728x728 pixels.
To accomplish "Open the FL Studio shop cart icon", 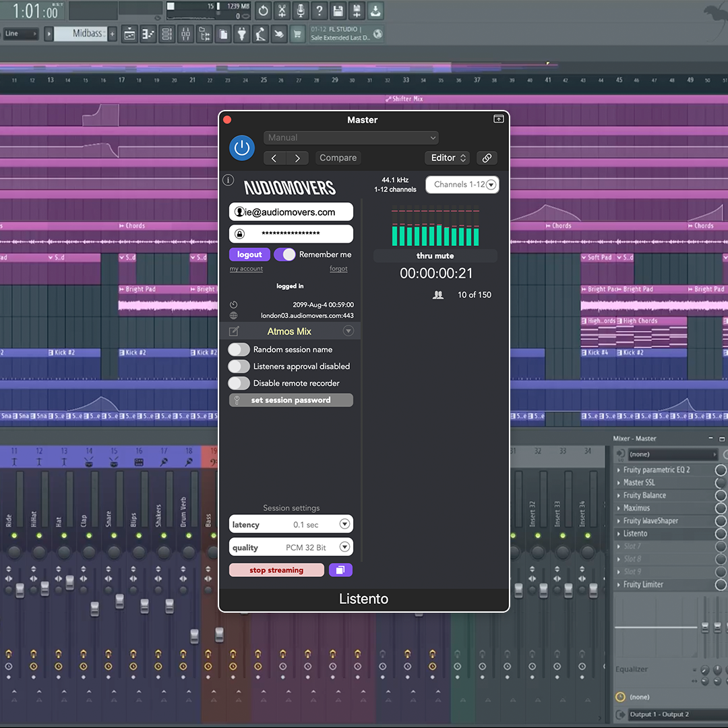I will [x=297, y=34].
